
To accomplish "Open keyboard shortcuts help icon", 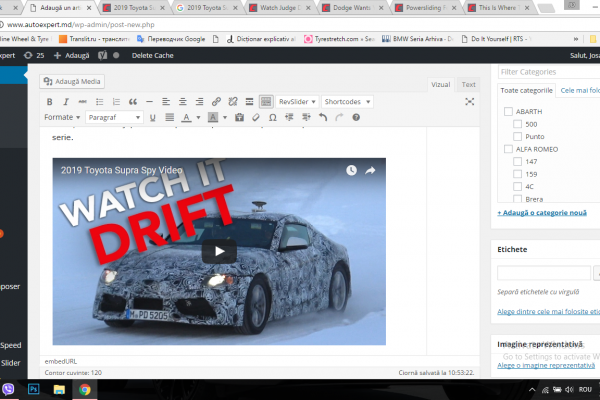I will [x=356, y=118].
